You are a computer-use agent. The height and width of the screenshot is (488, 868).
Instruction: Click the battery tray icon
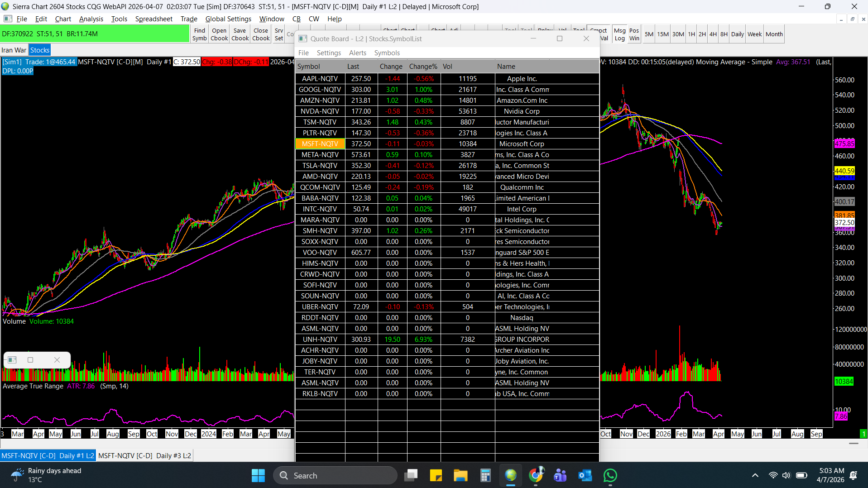click(x=801, y=475)
